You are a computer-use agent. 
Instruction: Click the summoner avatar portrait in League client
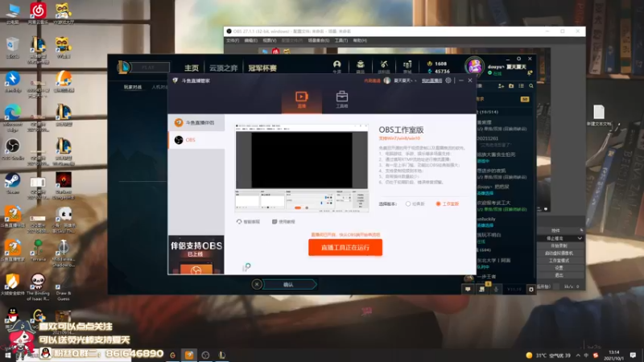474,67
